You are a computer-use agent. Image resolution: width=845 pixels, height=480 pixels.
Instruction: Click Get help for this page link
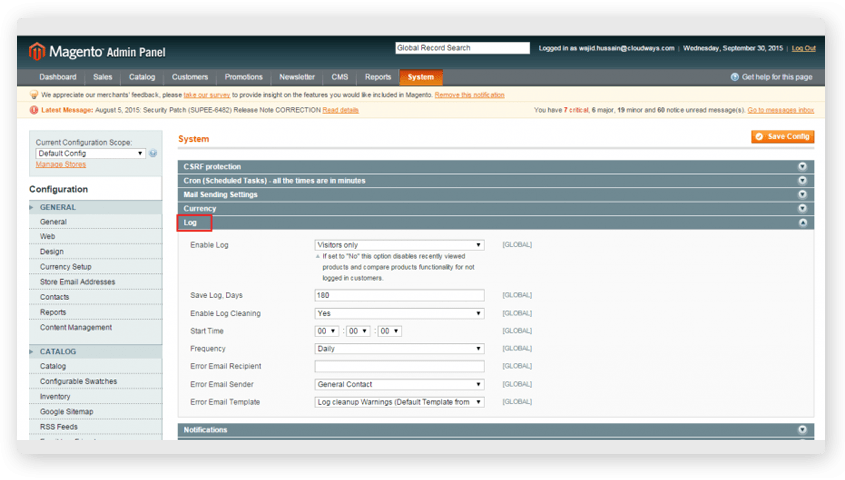pyautogui.click(x=777, y=77)
